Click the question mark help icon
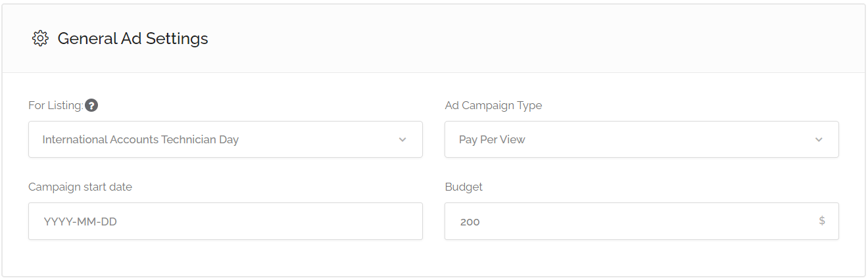868x280 pixels. 91,105
